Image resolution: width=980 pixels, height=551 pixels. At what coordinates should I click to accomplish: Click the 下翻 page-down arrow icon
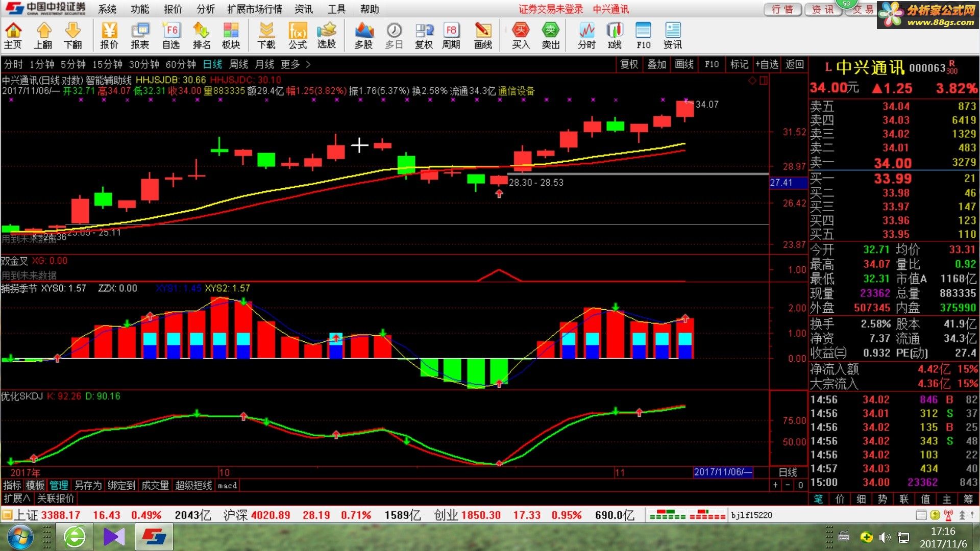73,36
